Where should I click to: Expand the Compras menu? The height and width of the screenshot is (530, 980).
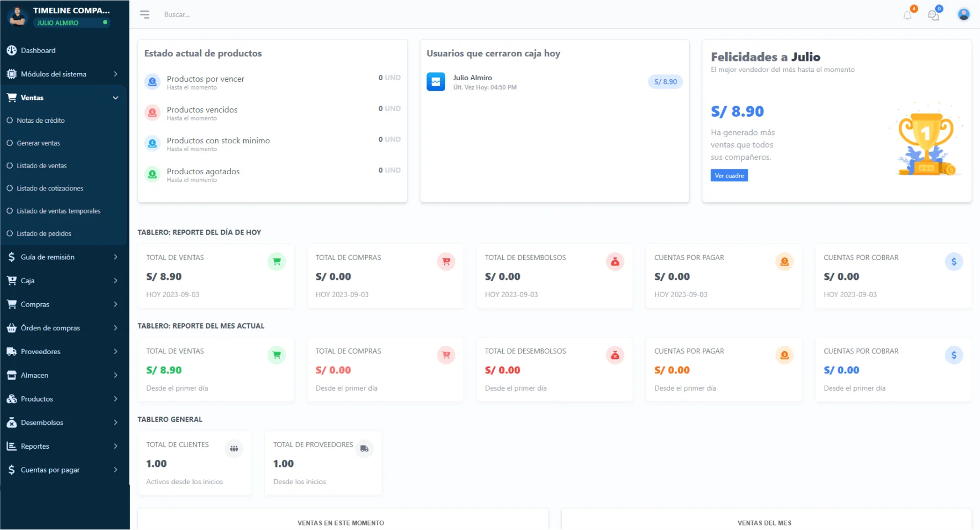65,304
